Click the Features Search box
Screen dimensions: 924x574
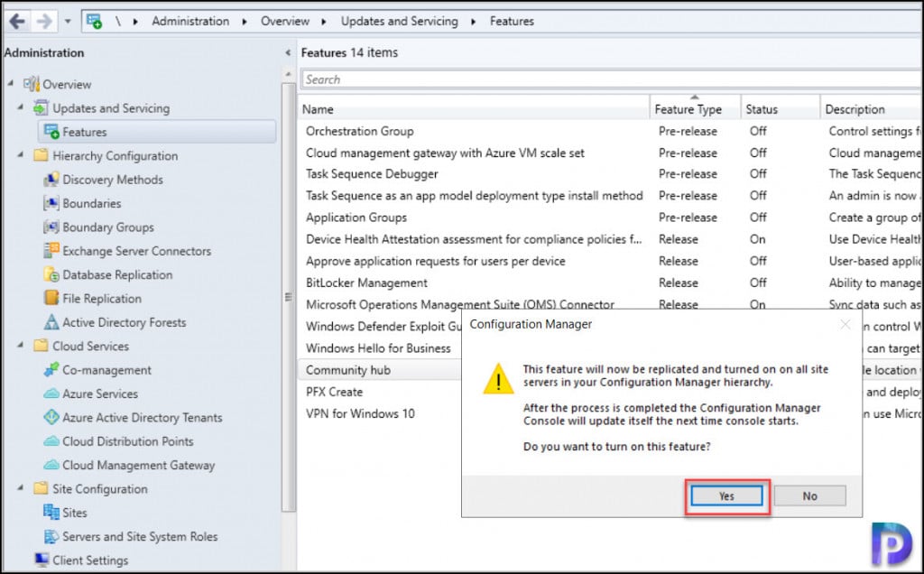click(x=611, y=79)
